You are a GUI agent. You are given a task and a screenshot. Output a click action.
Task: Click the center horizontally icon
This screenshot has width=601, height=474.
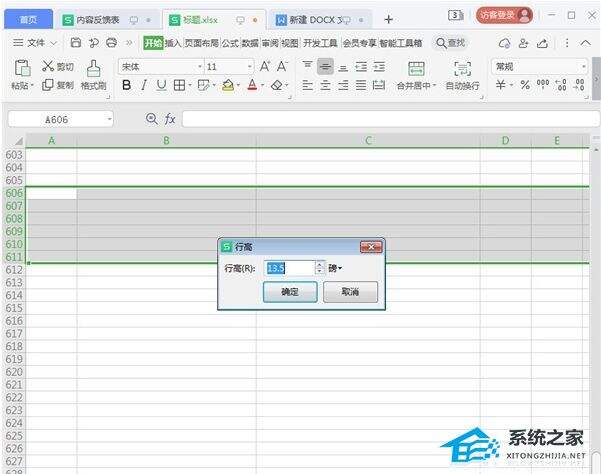point(325,85)
